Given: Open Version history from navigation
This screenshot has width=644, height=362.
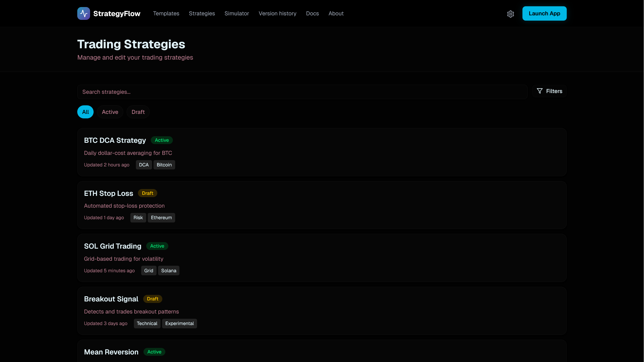Looking at the screenshot, I should click(x=277, y=14).
